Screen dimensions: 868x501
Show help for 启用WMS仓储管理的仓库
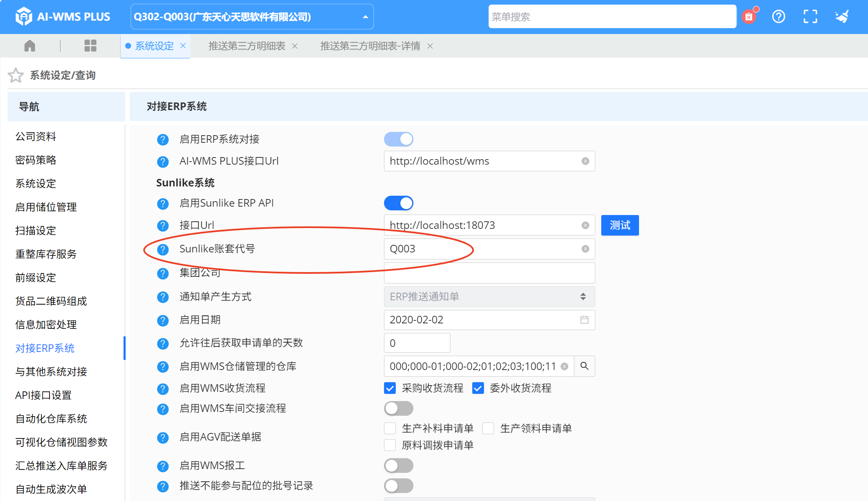click(x=163, y=367)
